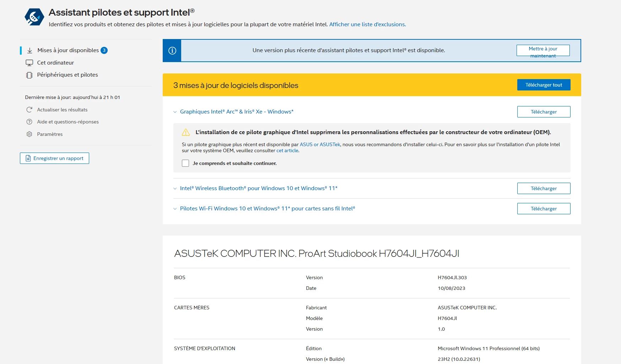Click the monitor icon beside Cet ordinateur
This screenshot has height=364, width=621.
tap(29, 63)
